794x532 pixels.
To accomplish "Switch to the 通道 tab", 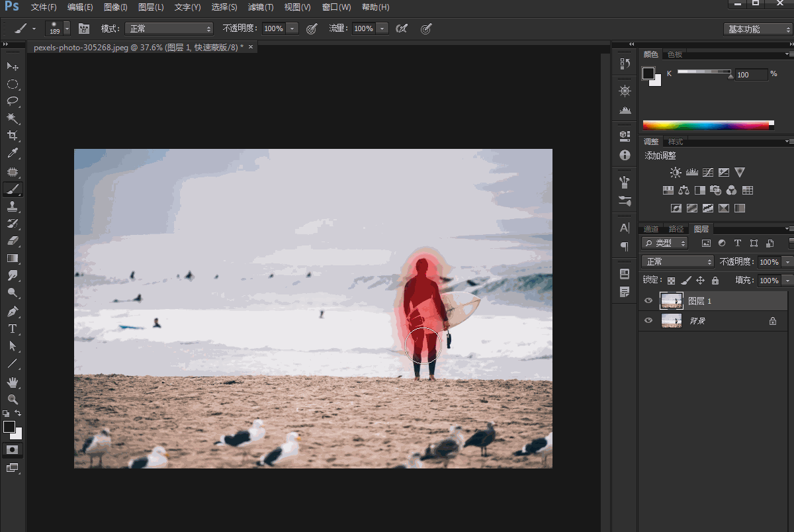I will 651,229.
